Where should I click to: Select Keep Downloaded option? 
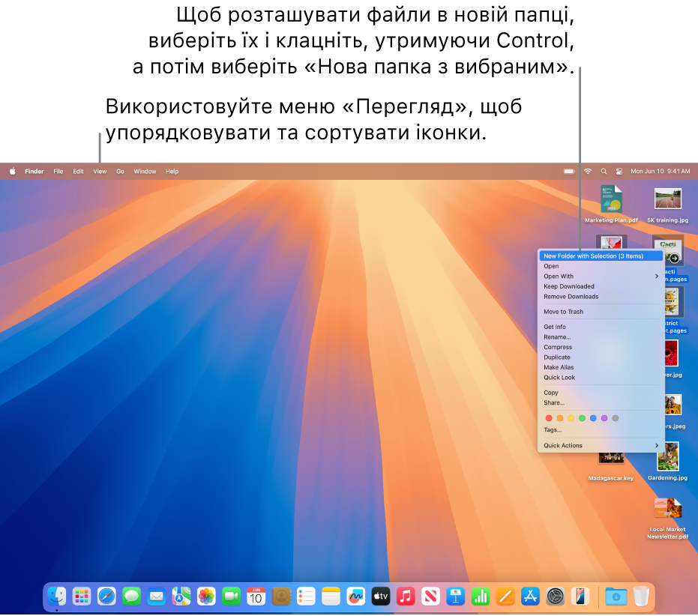click(x=601, y=286)
